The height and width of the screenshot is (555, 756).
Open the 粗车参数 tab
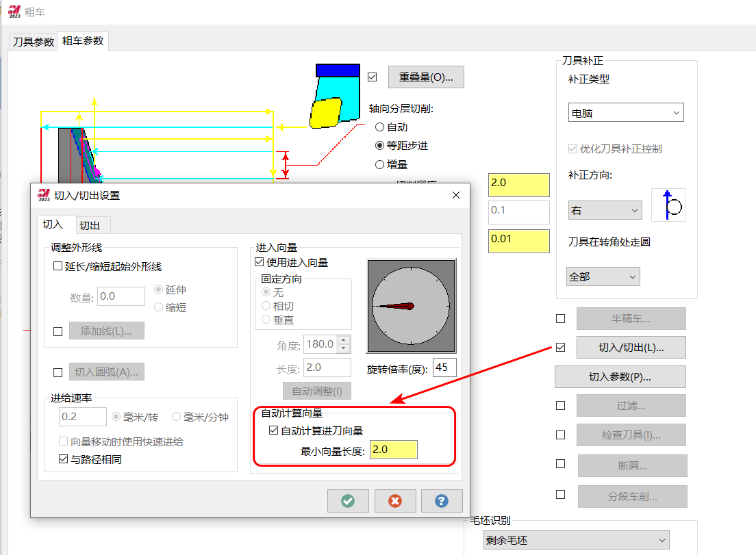[83, 41]
